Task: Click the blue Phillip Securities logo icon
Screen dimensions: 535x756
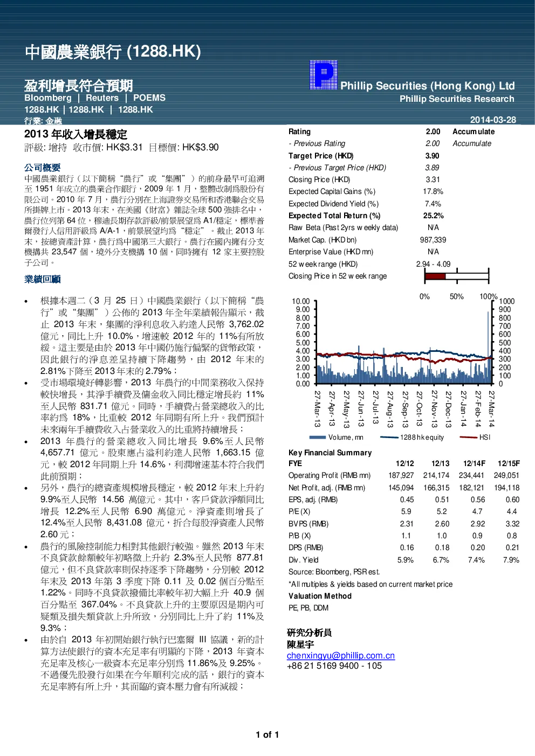Action: click(x=324, y=75)
